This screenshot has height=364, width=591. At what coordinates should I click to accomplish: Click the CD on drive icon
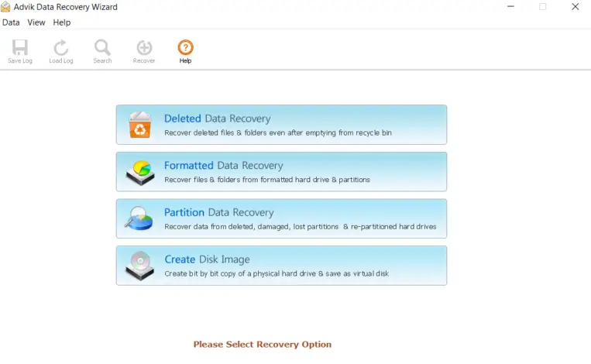[140, 266]
